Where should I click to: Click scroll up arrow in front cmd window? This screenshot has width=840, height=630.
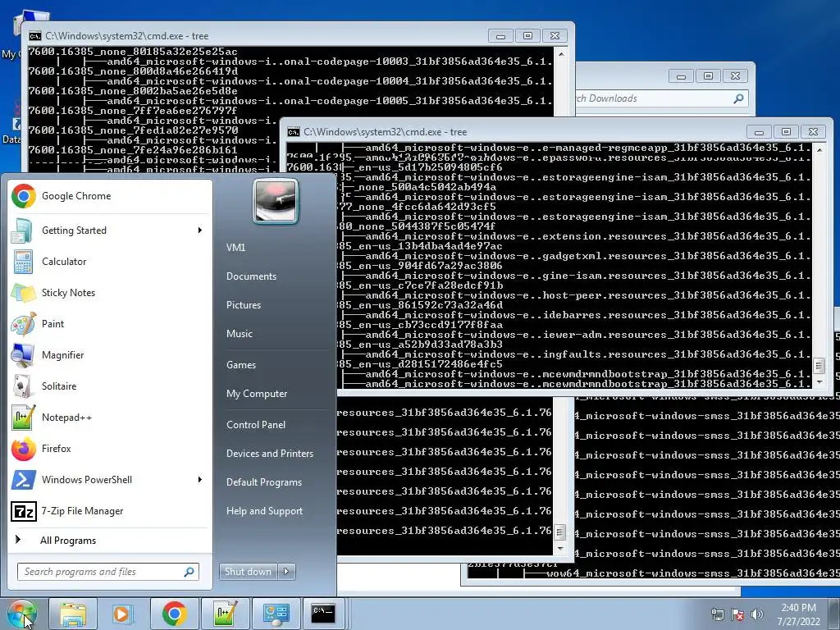point(819,151)
